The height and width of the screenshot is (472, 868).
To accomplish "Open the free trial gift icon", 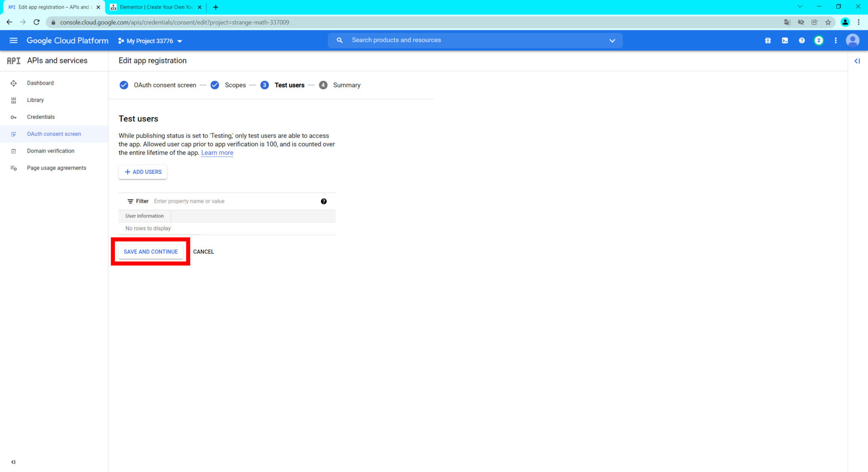I will click(x=768, y=40).
